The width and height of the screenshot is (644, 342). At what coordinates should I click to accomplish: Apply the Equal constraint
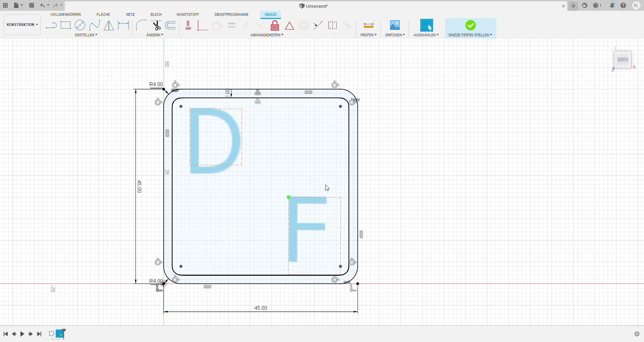[232, 25]
